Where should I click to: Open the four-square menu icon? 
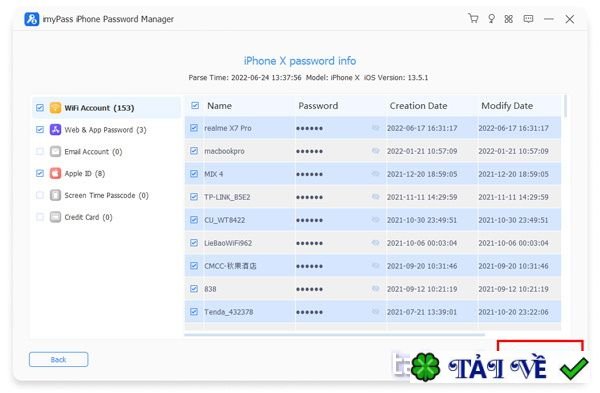509,19
